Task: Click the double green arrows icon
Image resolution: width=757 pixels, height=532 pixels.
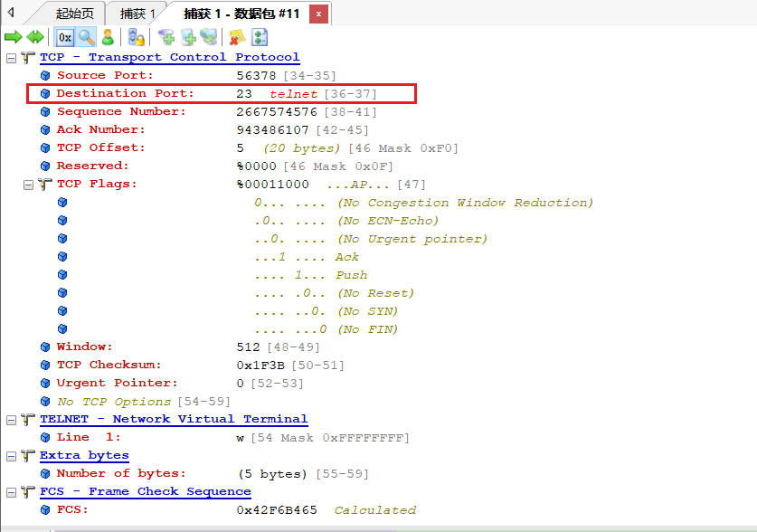Action: click(34, 37)
